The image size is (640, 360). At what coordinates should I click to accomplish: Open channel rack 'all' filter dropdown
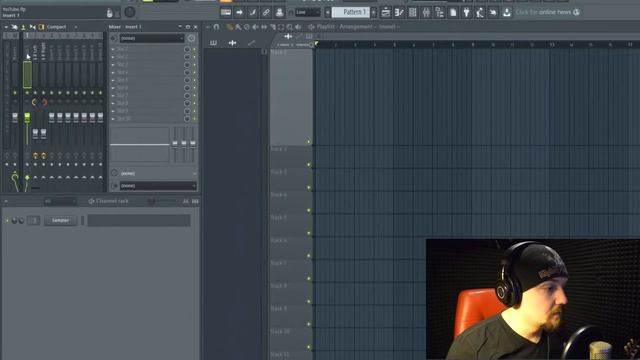[60, 201]
